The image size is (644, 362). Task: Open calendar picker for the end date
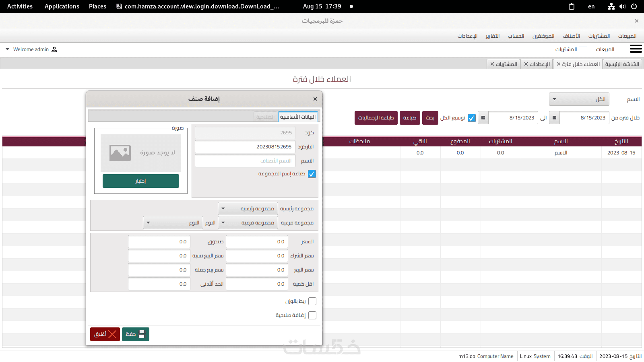483,118
